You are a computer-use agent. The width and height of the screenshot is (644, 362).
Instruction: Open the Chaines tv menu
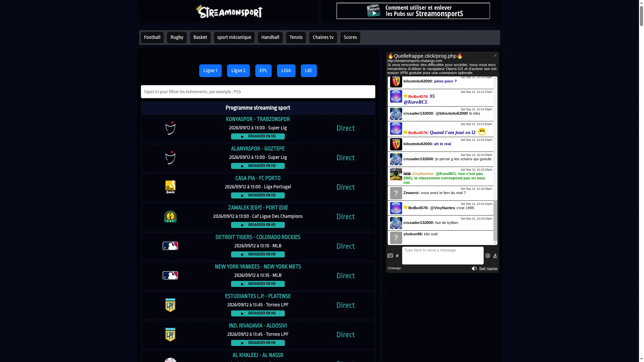[323, 38]
